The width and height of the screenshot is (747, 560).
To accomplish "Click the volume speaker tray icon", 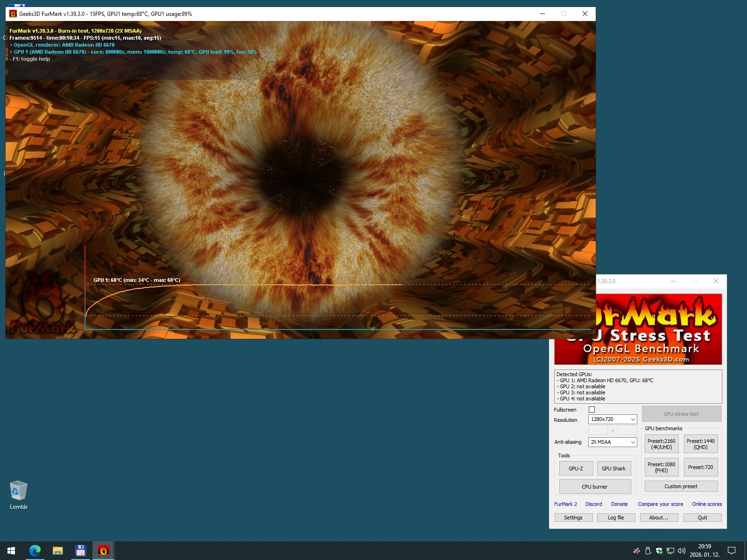I will [x=682, y=551].
